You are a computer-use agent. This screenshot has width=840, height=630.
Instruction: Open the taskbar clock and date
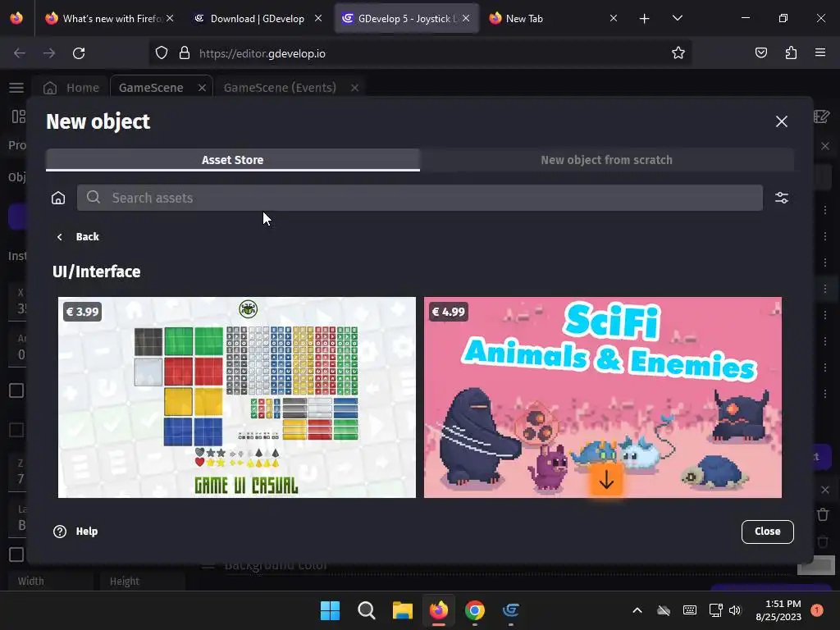pos(778,610)
